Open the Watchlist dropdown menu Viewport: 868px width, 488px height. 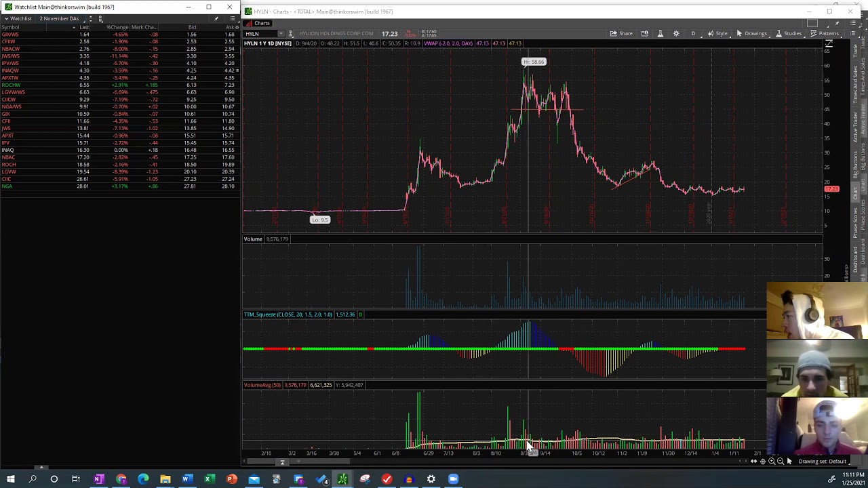pos(18,18)
